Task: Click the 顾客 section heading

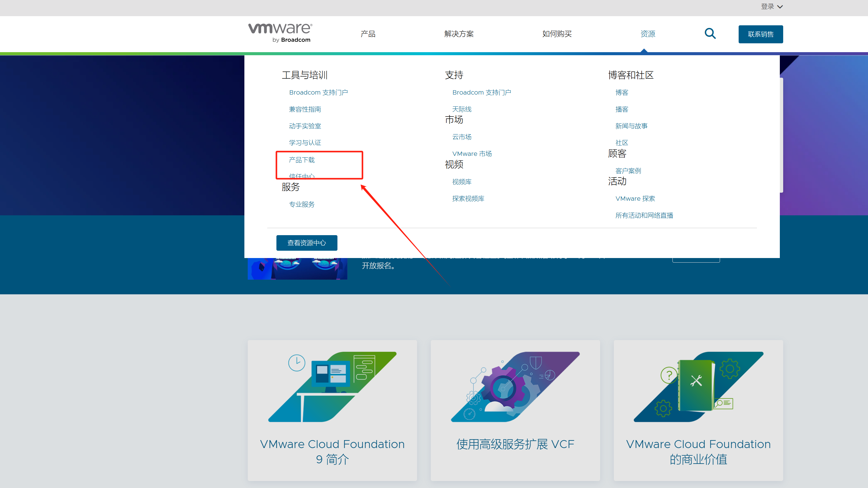Action: pyautogui.click(x=617, y=154)
